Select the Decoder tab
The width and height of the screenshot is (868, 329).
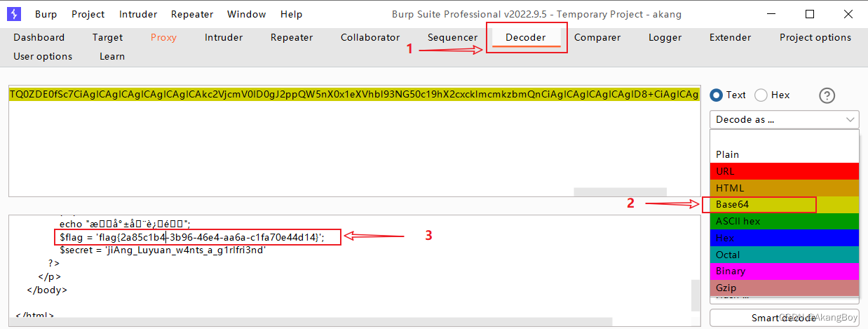pos(526,38)
